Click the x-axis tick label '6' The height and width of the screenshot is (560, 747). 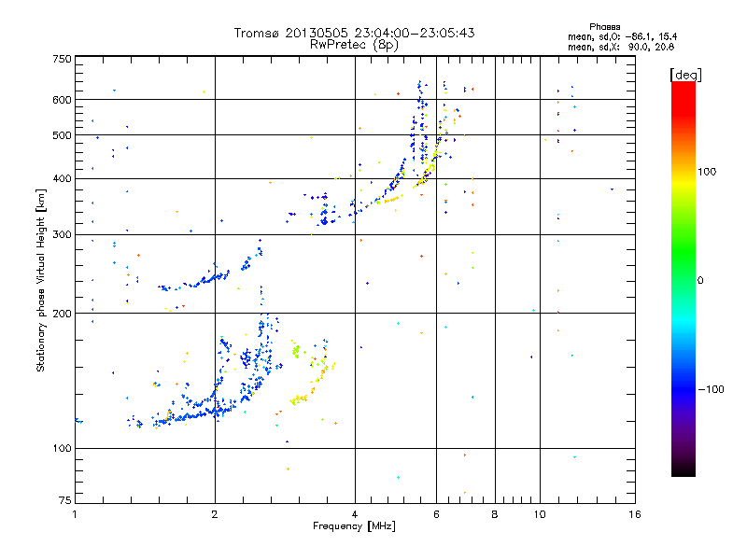[436, 514]
